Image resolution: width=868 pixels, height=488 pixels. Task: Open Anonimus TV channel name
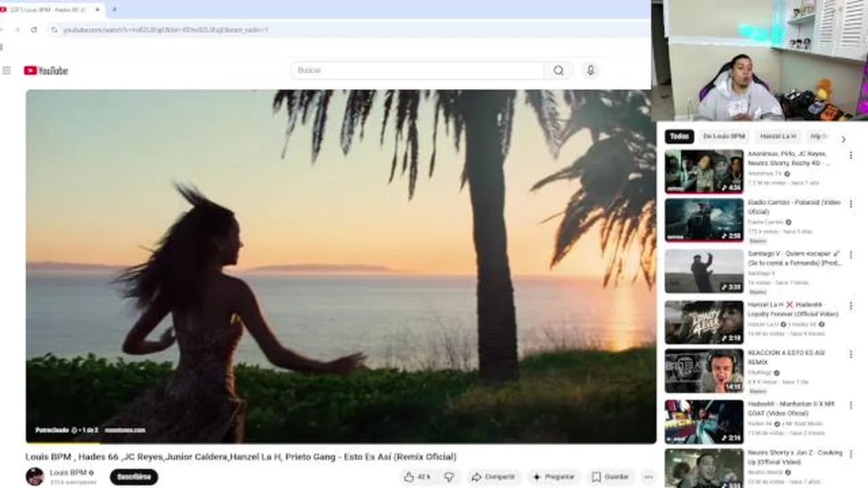pyautogui.click(x=766, y=174)
